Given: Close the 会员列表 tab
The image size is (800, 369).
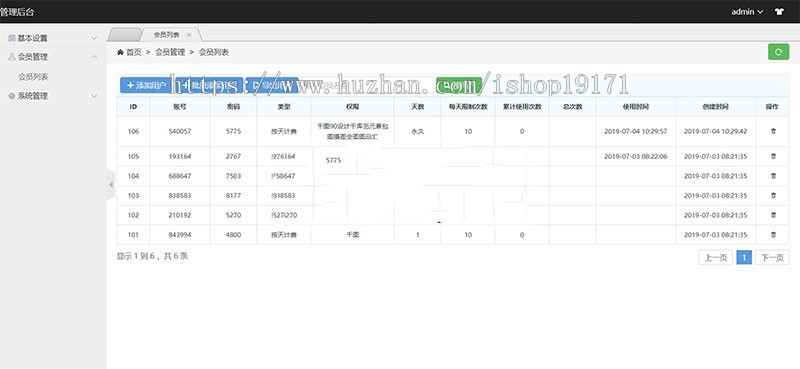Looking at the screenshot, I should pyautogui.click(x=189, y=35).
